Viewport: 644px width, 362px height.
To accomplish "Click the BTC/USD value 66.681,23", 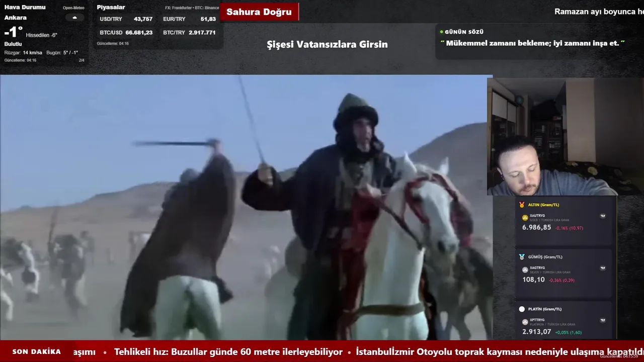I will click(x=139, y=33).
